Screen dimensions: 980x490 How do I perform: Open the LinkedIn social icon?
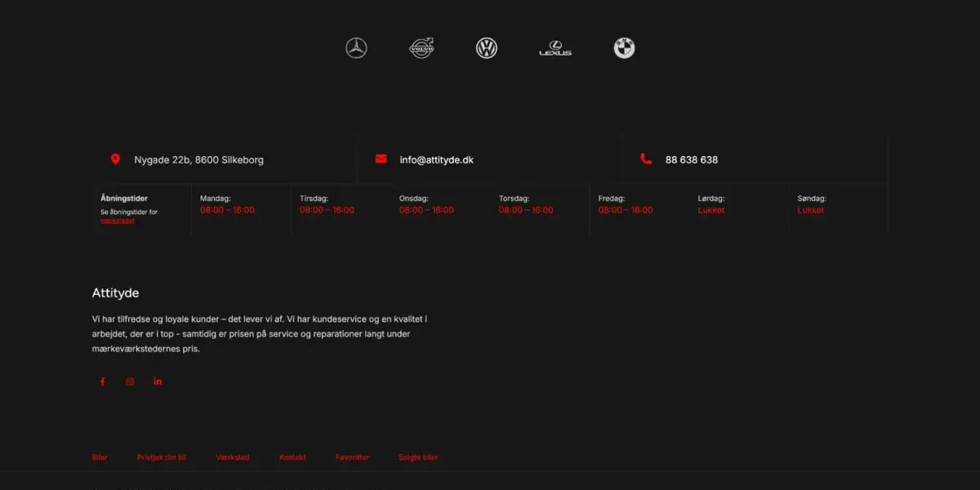[x=158, y=381]
